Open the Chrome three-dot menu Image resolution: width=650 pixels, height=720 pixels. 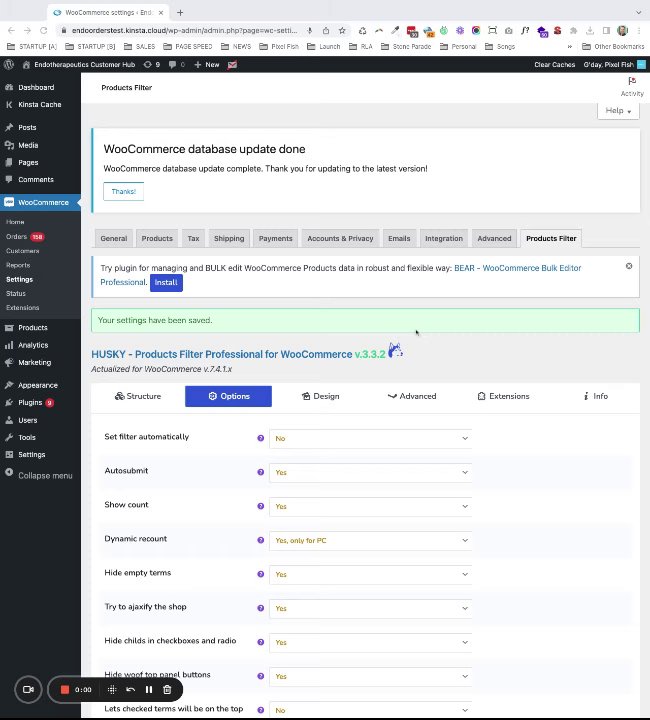point(639,31)
